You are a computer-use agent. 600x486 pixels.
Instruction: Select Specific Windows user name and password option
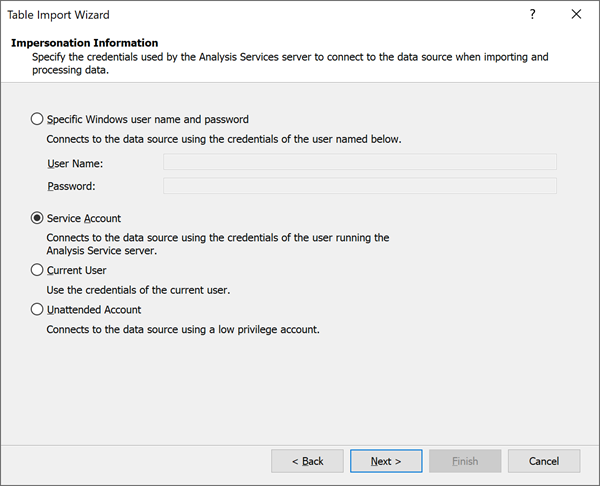pos(38,119)
